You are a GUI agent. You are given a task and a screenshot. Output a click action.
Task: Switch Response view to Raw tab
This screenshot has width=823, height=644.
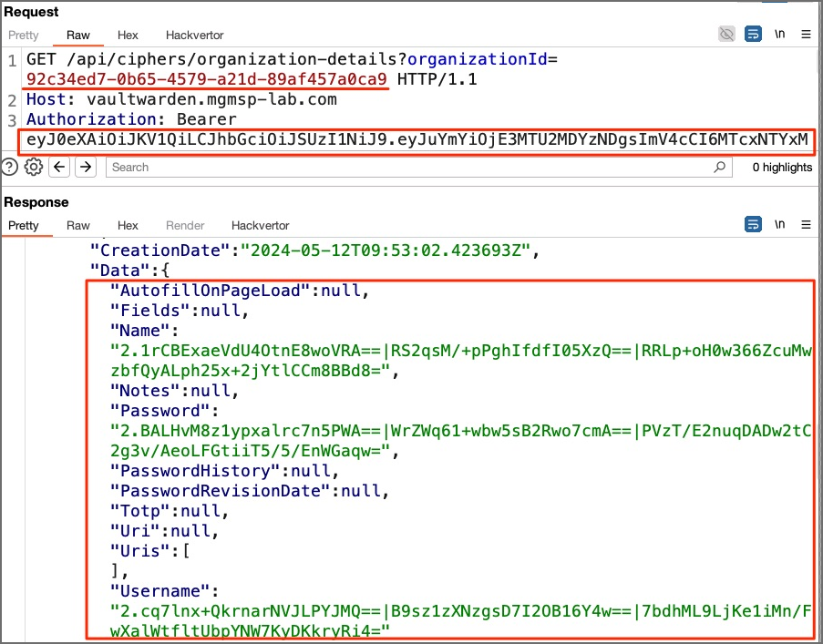pyautogui.click(x=78, y=225)
